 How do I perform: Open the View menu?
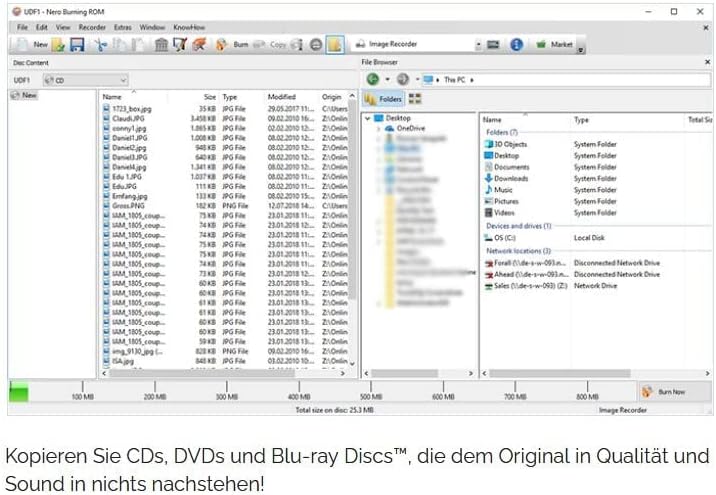click(x=63, y=27)
